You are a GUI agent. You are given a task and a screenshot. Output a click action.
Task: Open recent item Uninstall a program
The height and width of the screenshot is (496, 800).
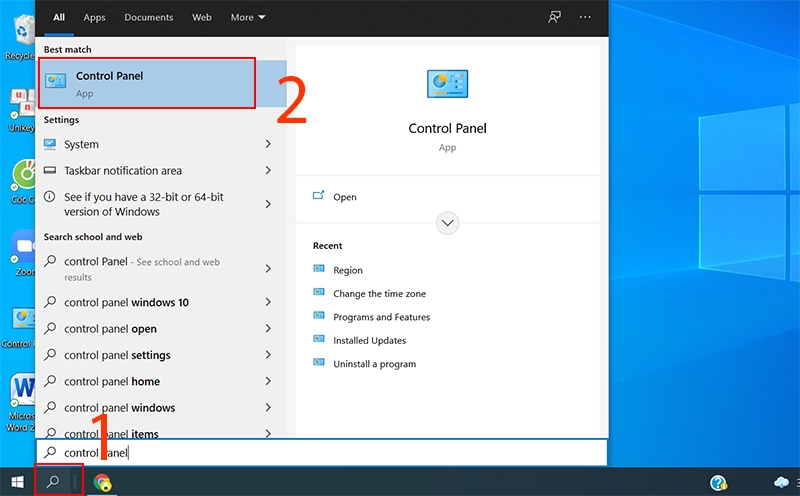374,364
